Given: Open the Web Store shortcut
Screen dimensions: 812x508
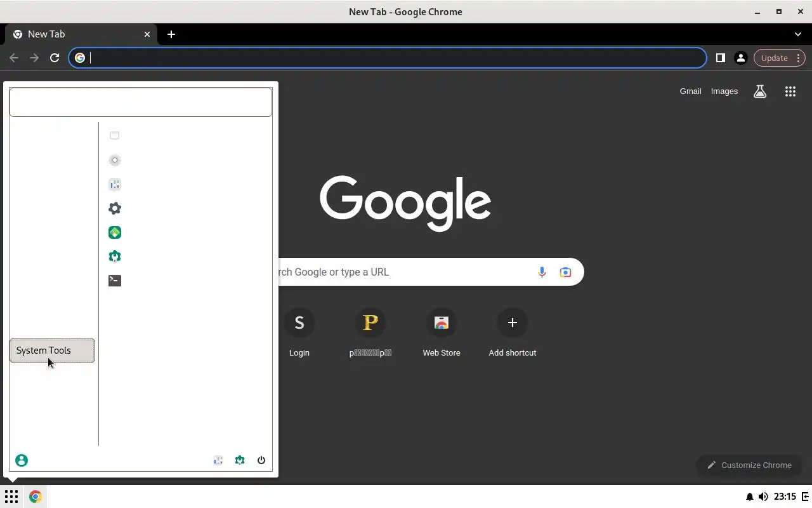Looking at the screenshot, I should (442, 333).
